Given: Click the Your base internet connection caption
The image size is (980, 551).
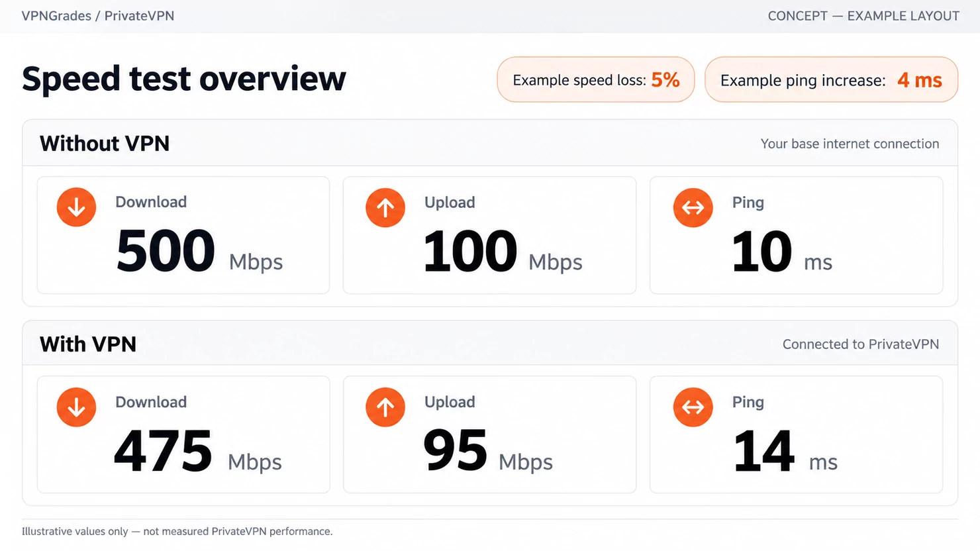Looking at the screenshot, I should coord(850,144).
